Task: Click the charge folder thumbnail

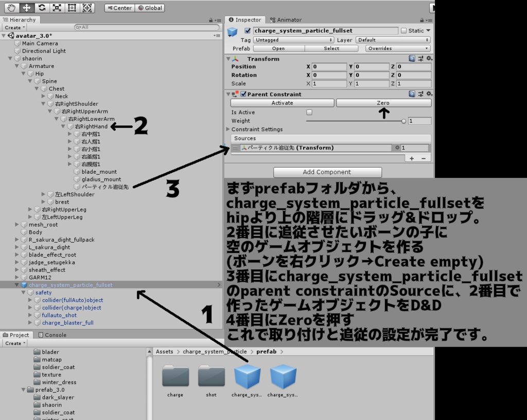Action: coord(175,376)
